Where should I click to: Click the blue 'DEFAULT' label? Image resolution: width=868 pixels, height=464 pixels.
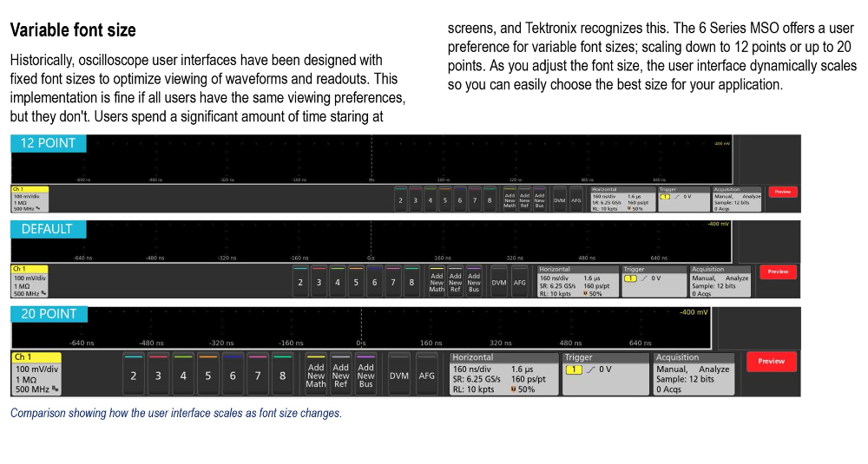(48, 229)
